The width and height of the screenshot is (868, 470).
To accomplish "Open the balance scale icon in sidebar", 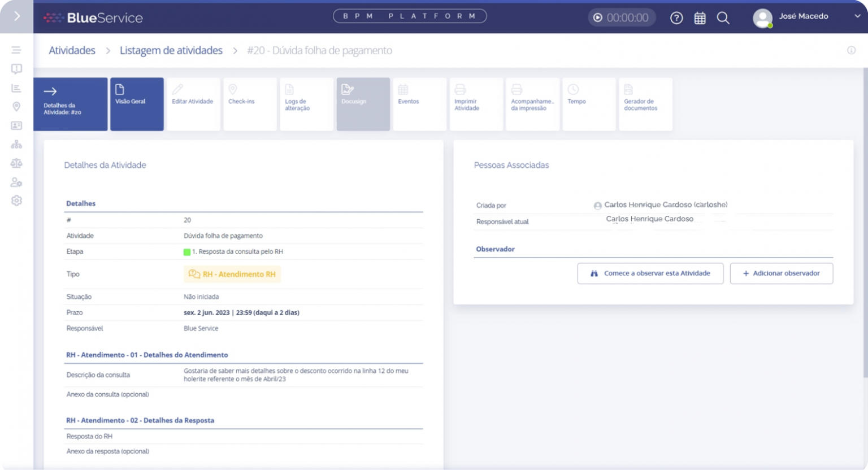I will [x=16, y=163].
